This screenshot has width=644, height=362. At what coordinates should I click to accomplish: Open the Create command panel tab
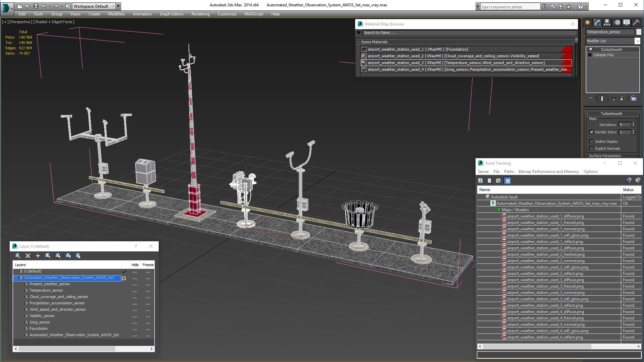pyautogui.click(x=588, y=22)
